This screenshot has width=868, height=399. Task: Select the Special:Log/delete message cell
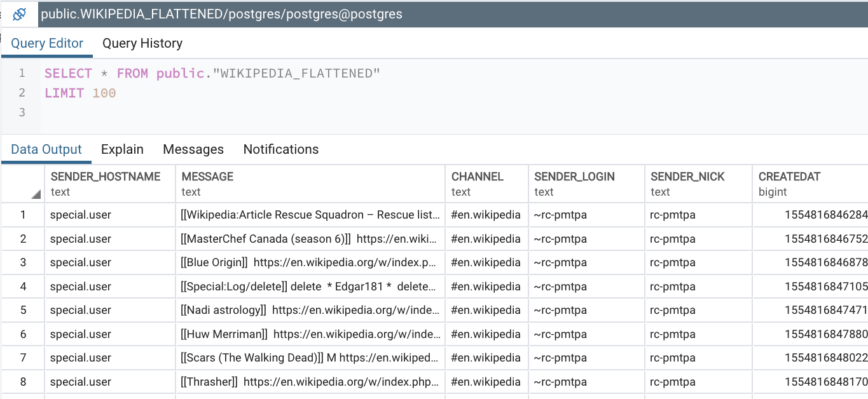click(310, 287)
